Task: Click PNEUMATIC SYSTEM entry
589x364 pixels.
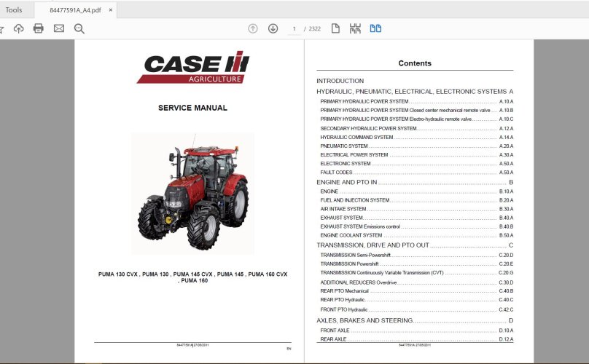Action: tap(416, 146)
